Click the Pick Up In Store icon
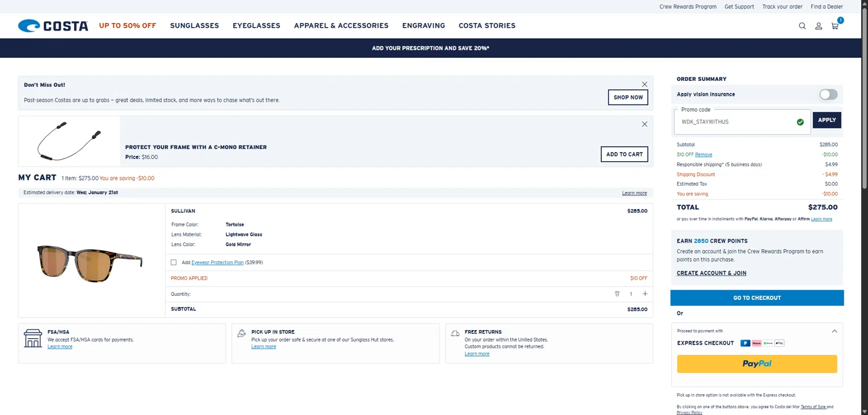The height and width of the screenshot is (415, 868). 242,334
